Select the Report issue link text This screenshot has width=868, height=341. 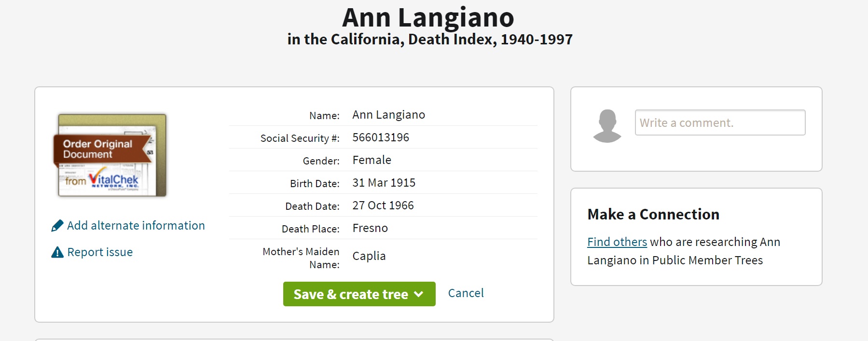[100, 252]
